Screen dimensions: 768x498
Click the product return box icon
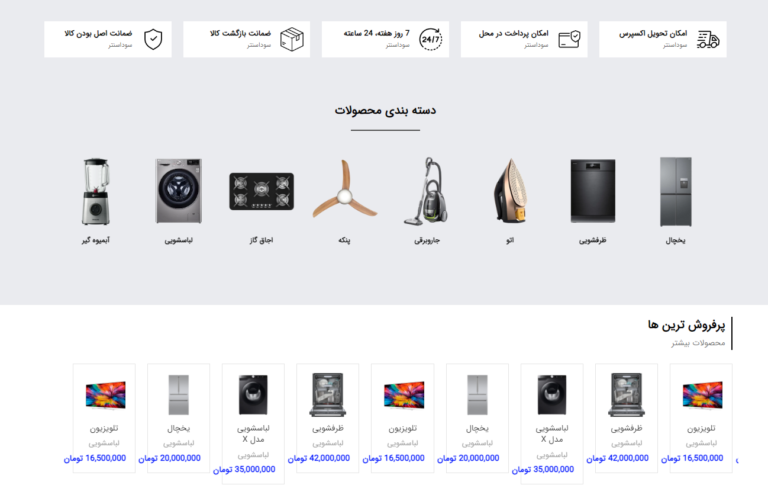point(292,39)
